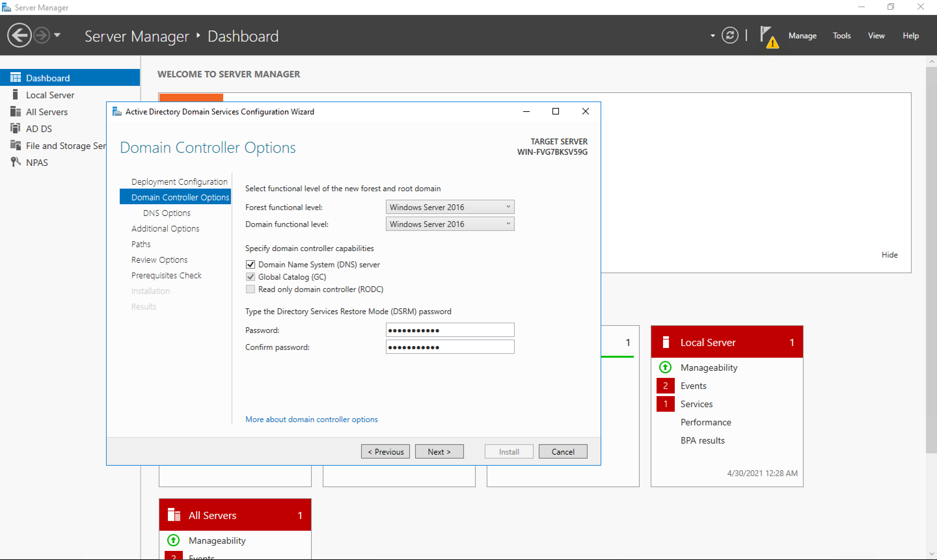Open the Tools menu
937x560 pixels.
(x=841, y=35)
